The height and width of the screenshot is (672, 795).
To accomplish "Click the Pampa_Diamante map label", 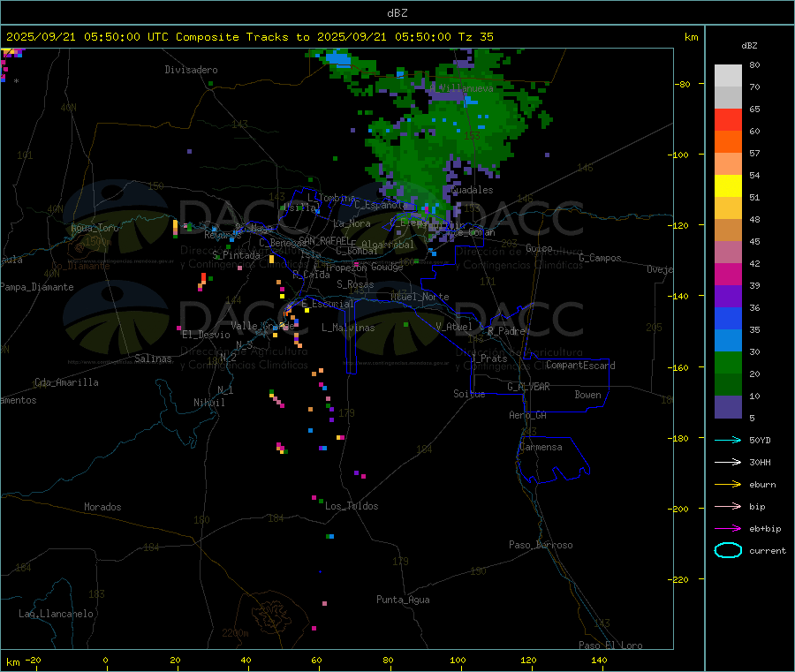I will [x=37, y=287].
